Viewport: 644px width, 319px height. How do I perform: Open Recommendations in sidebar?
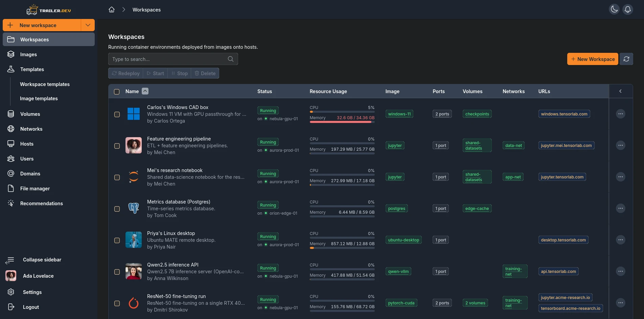[x=49, y=203]
